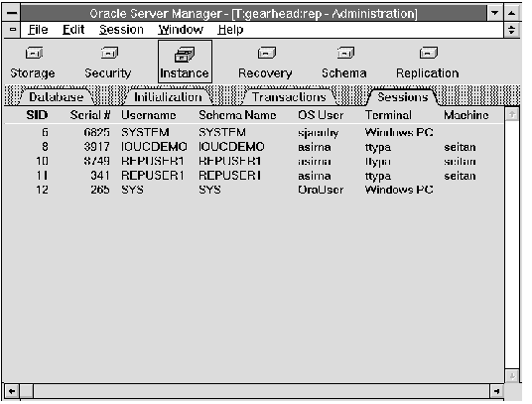
Task: Open the Window menu
Action: (x=181, y=30)
